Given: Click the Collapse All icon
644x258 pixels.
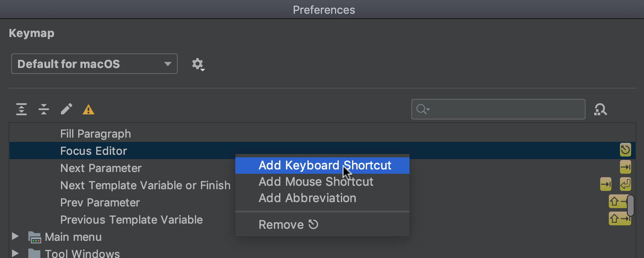Looking at the screenshot, I should (x=44, y=110).
